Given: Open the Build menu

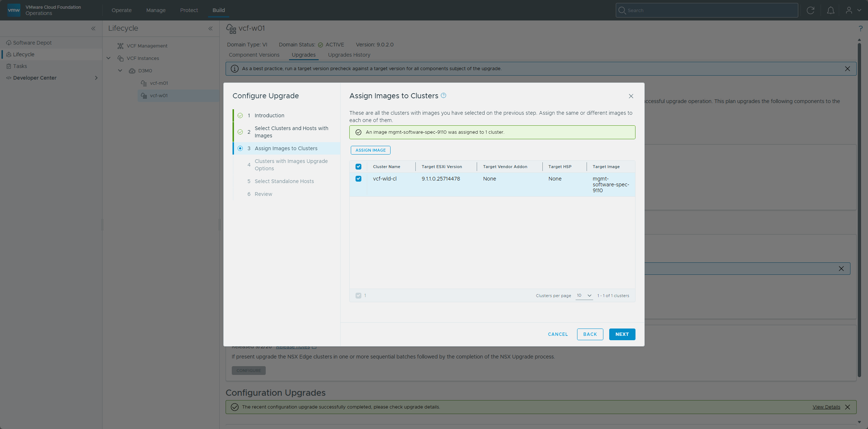Looking at the screenshot, I should pyautogui.click(x=219, y=10).
